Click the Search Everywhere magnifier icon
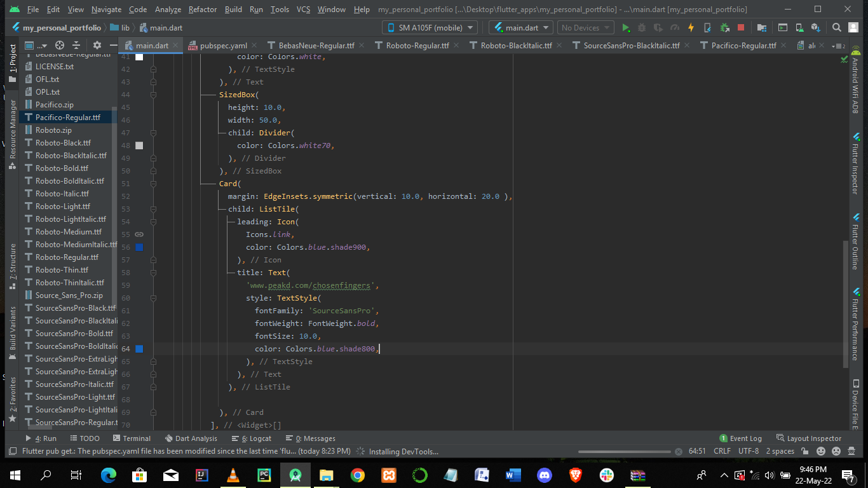Viewport: 868px width, 488px height. coord(836,28)
